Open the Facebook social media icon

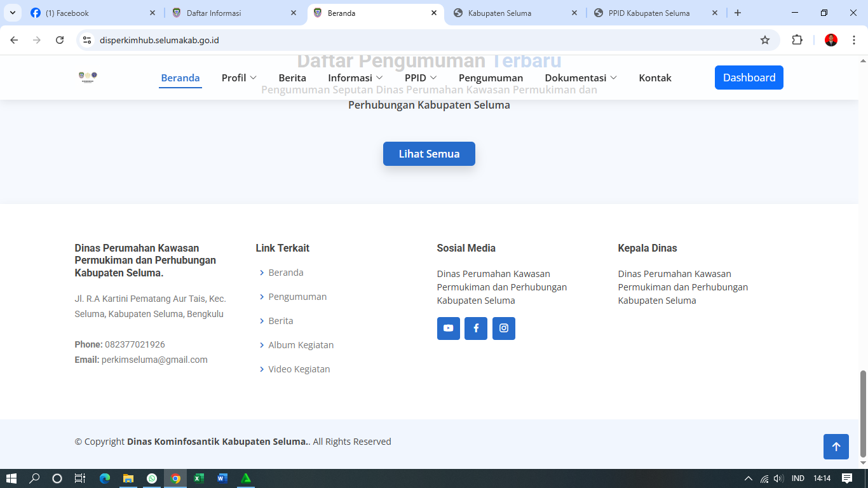(476, 329)
